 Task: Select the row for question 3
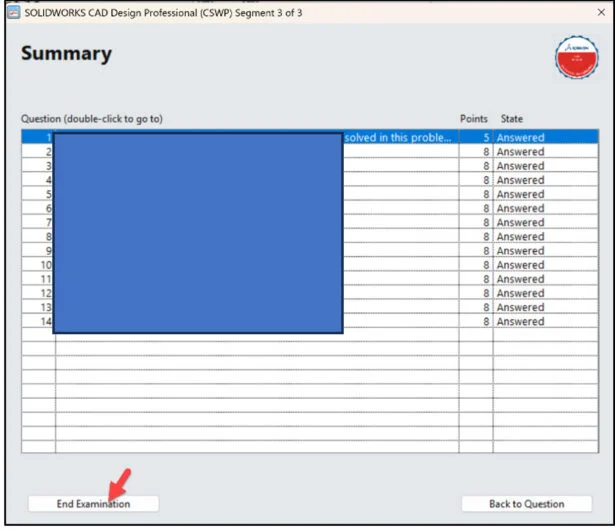click(x=400, y=166)
